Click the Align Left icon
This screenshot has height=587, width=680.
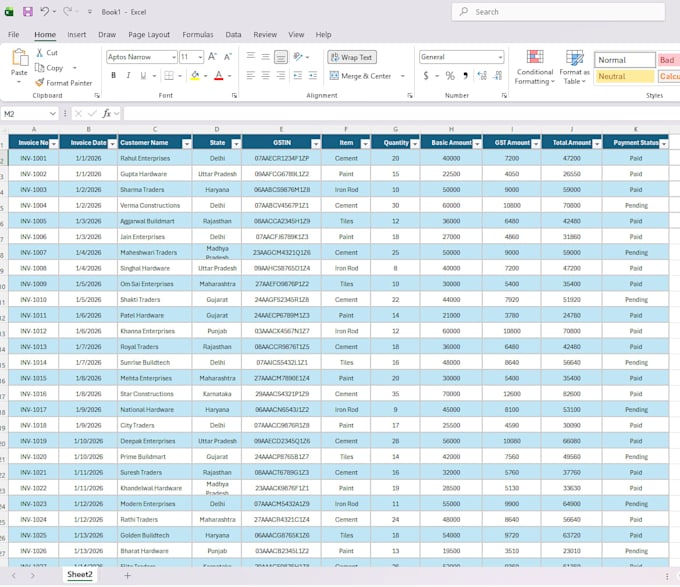point(250,75)
